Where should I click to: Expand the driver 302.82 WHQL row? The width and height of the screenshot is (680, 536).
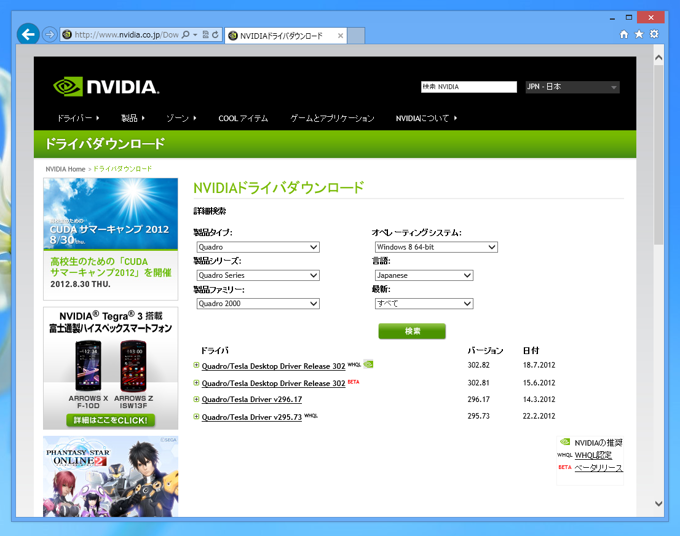(196, 365)
